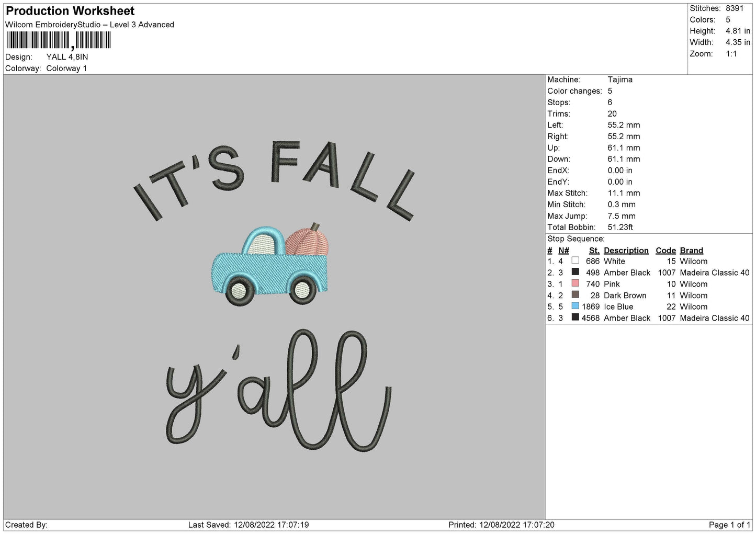
Task: Click the Amber Black swatch in stop row 2
Action: point(576,272)
